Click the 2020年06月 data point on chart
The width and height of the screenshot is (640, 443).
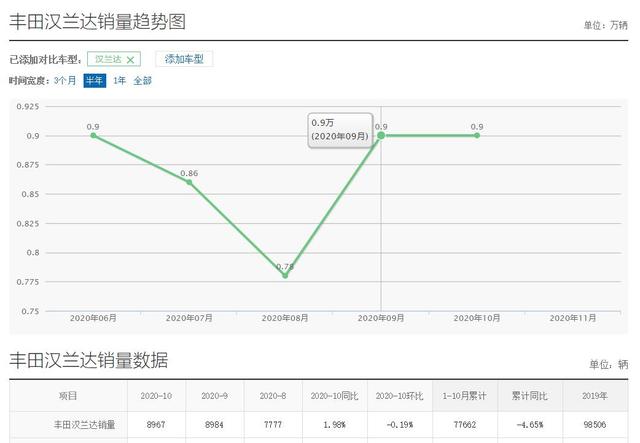click(93, 135)
